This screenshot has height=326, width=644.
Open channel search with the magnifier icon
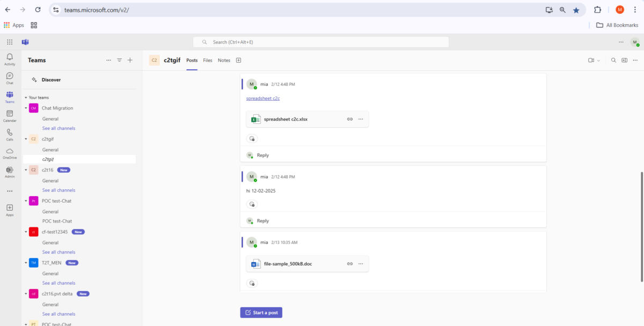click(x=613, y=60)
